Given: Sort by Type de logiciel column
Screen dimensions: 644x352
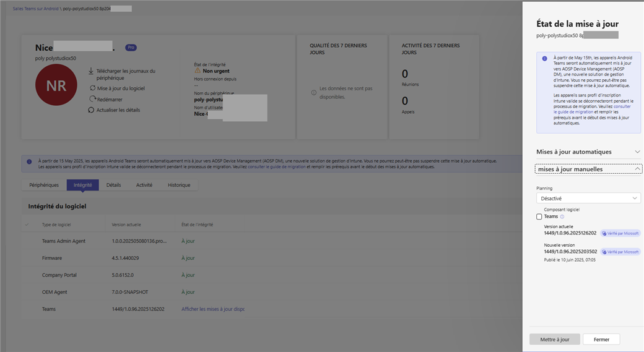Looking at the screenshot, I should click(x=56, y=225).
